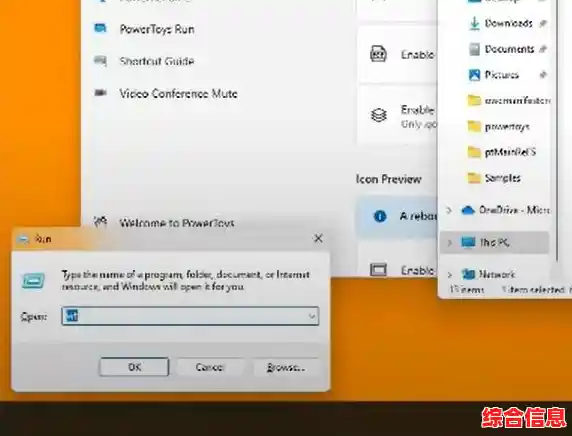572x436 pixels.
Task: Click the blue info icon in reboot notice
Action: pyautogui.click(x=379, y=216)
